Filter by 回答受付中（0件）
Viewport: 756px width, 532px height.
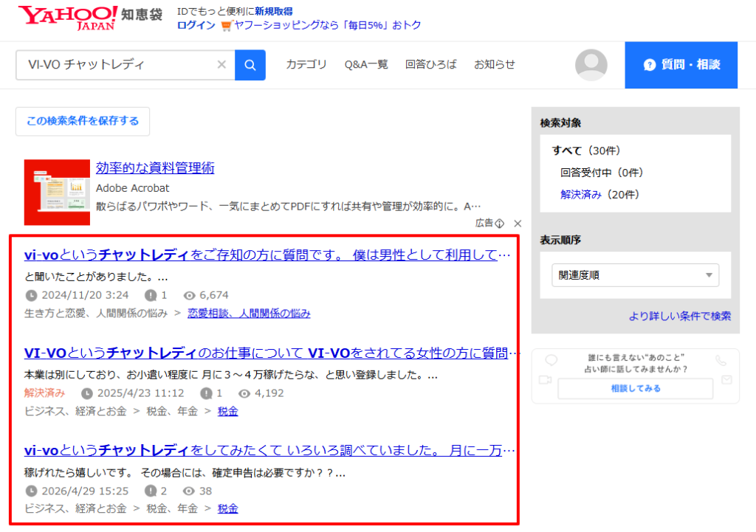(x=602, y=173)
